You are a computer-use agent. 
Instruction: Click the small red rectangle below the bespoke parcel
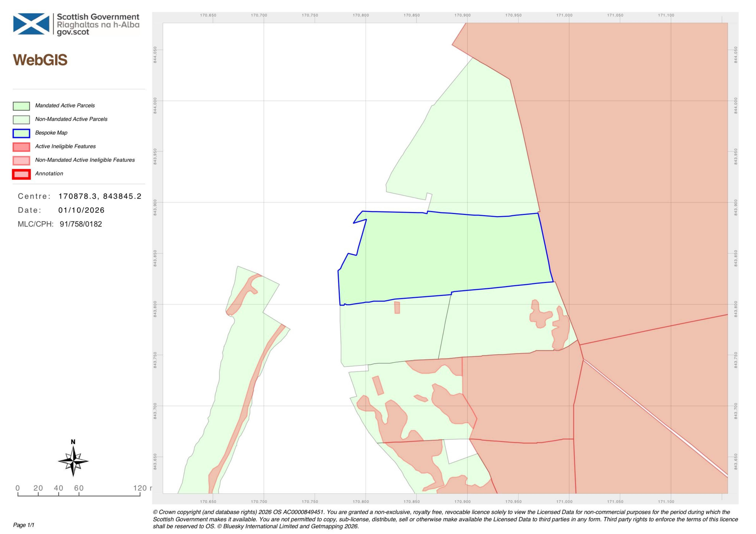(x=397, y=307)
